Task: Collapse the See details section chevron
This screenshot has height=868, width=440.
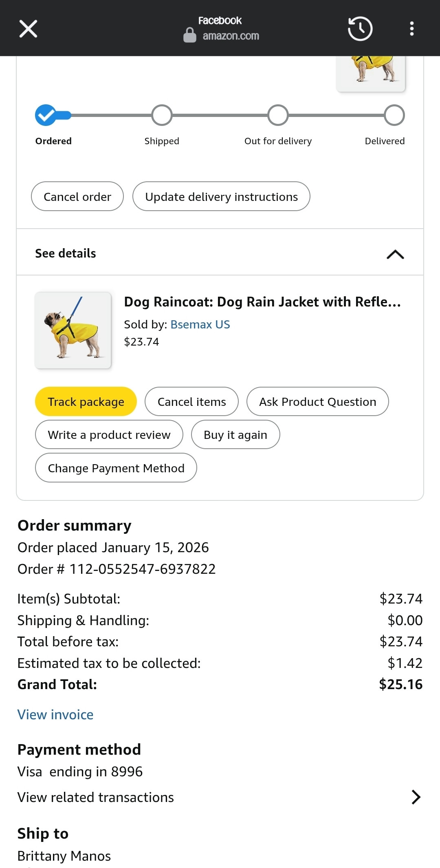Action: [x=395, y=254]
